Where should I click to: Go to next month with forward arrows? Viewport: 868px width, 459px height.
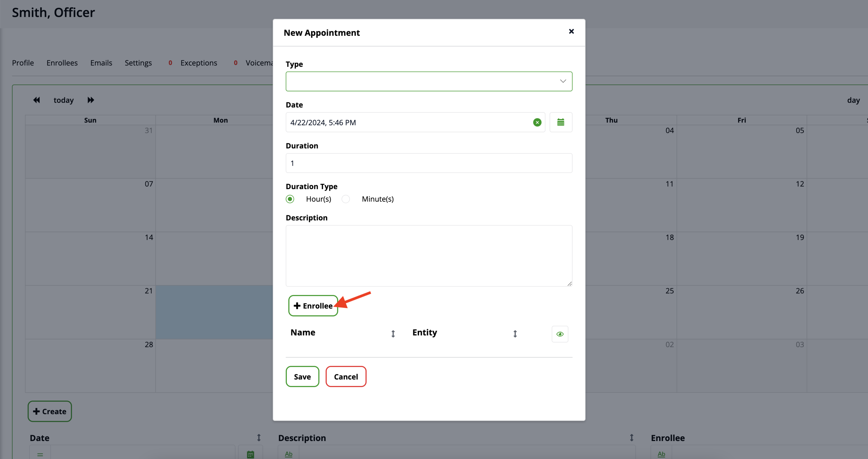coord(91,100)
